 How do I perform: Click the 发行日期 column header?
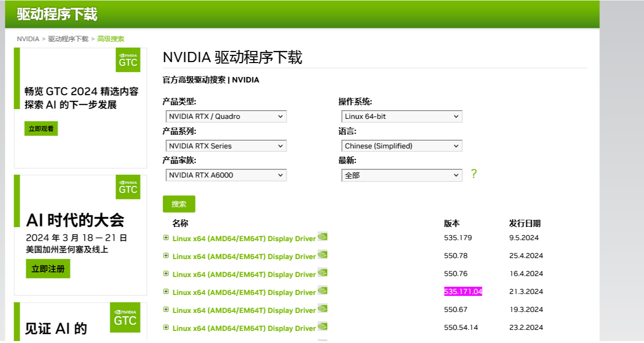click(x=525, y=223)
